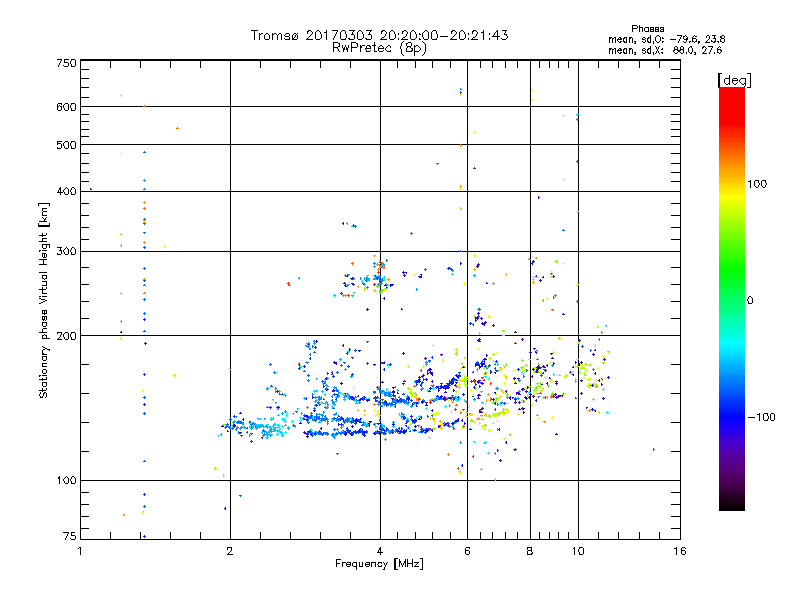Click the '400' height axis label
800x600 pixels.
point(66,191)
